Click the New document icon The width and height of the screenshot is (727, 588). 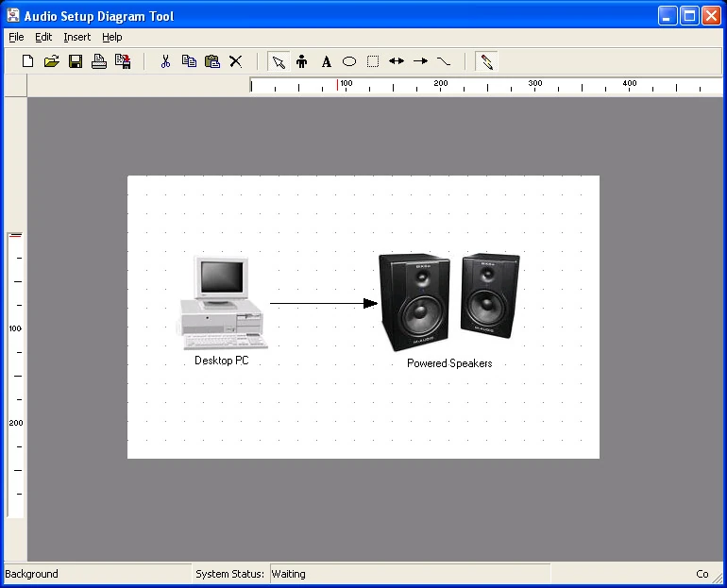pyautogui.click(x=27, y=61)
